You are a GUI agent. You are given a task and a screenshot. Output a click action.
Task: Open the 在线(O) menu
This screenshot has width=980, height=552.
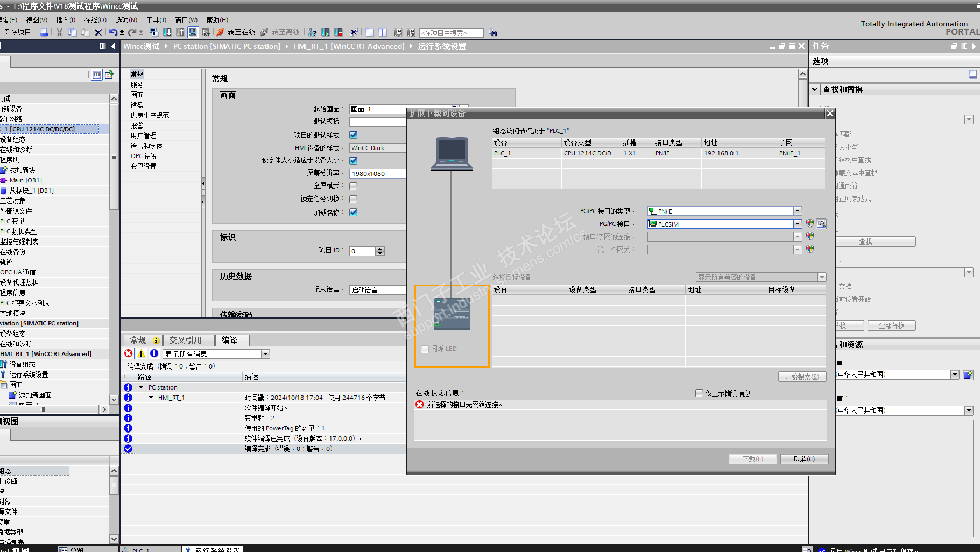tap(95, 20)
